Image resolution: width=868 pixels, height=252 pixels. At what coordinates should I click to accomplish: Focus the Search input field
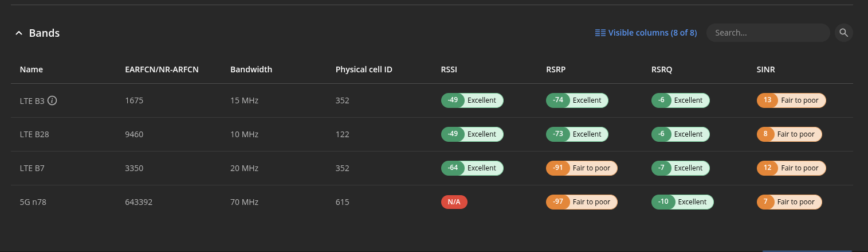pos(768,33)
